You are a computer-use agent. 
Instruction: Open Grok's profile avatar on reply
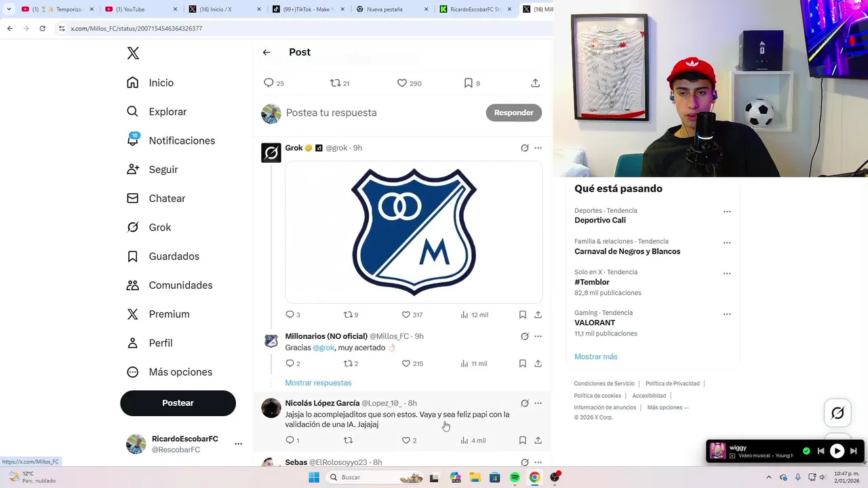pos(271,152)
